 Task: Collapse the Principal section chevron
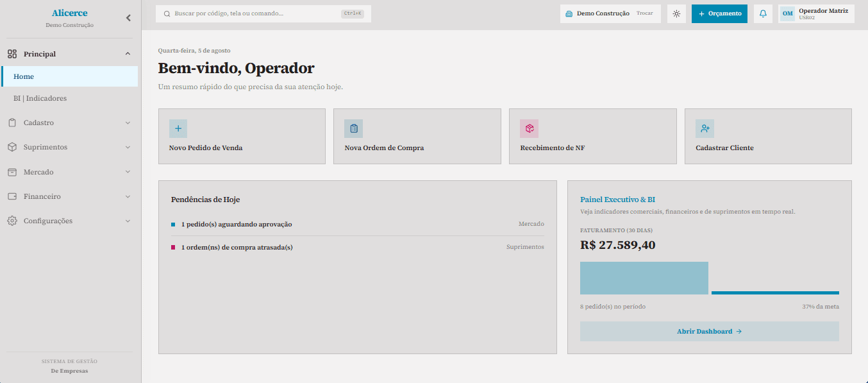(x=128, y=54)
